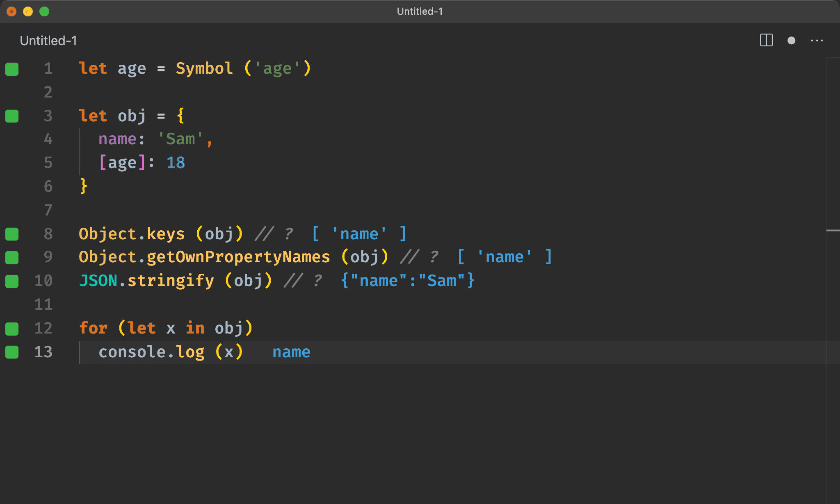
Task: Click the JSON.stringify output value
Action: (x=408, y=281)
